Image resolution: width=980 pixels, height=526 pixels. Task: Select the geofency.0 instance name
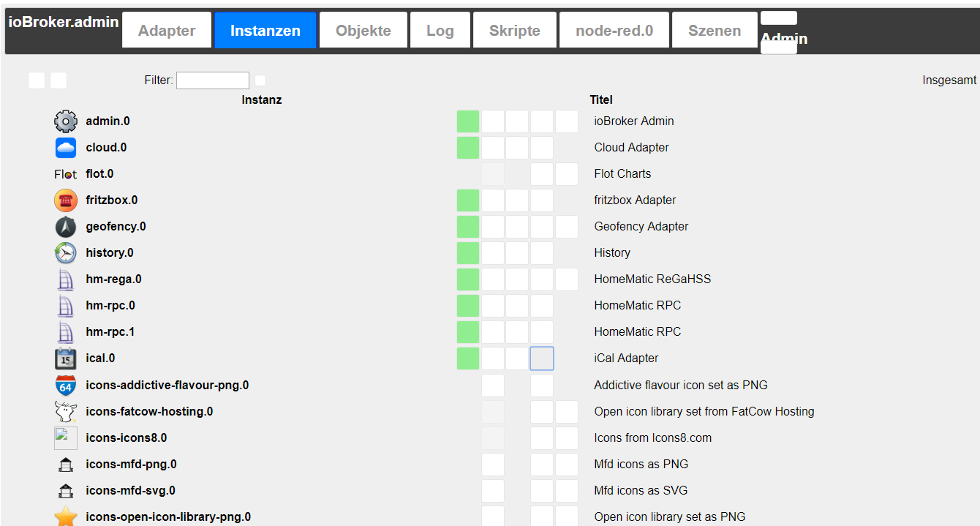click(x=116, y=227)
